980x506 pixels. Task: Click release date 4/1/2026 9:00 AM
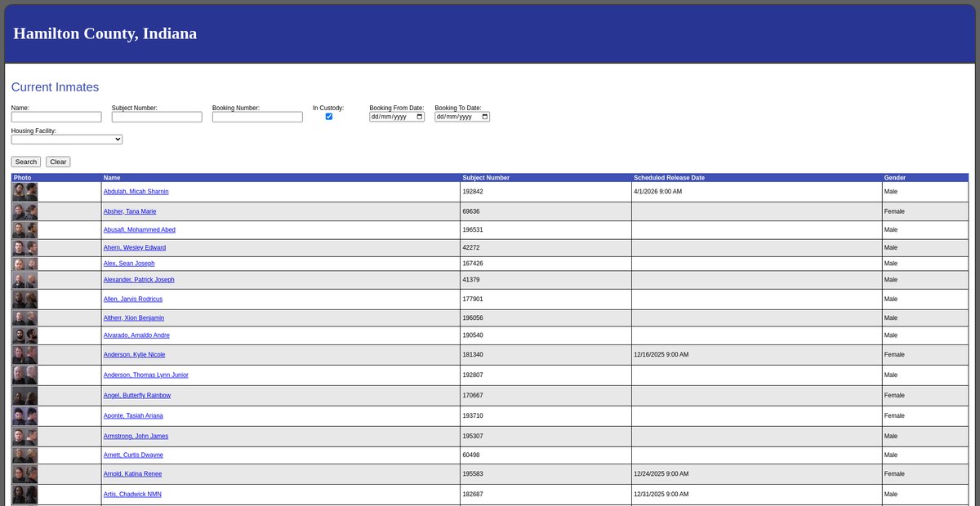(658, 192)
